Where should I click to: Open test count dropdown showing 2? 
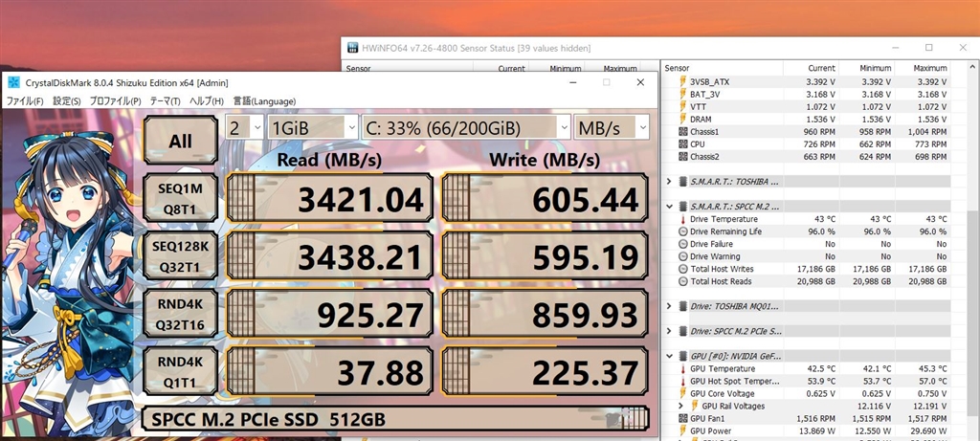pos(244,128)
